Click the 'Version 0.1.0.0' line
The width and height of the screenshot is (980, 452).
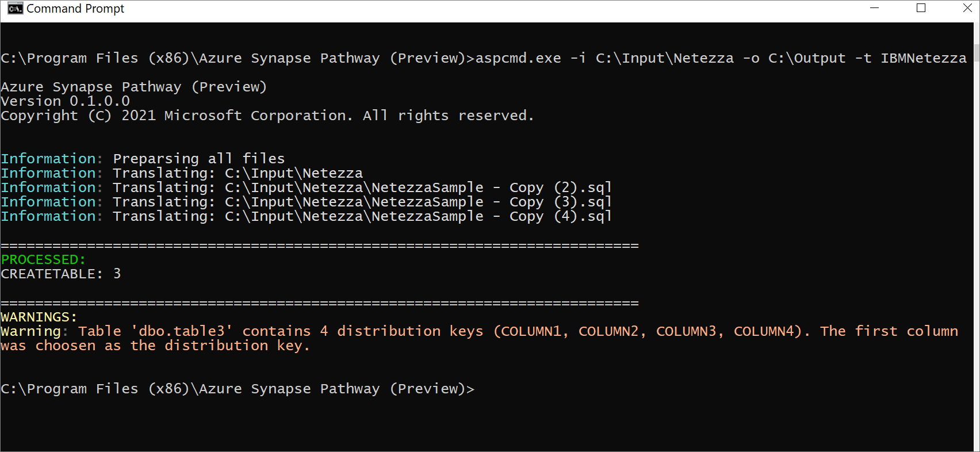click(66, 101)
